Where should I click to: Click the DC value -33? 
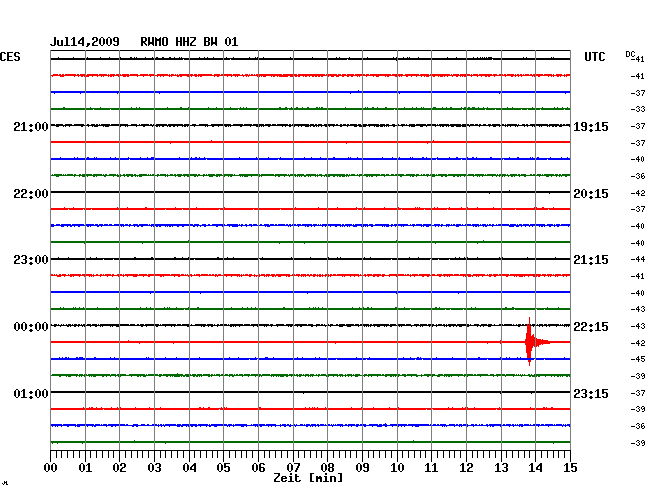point(638,109)
